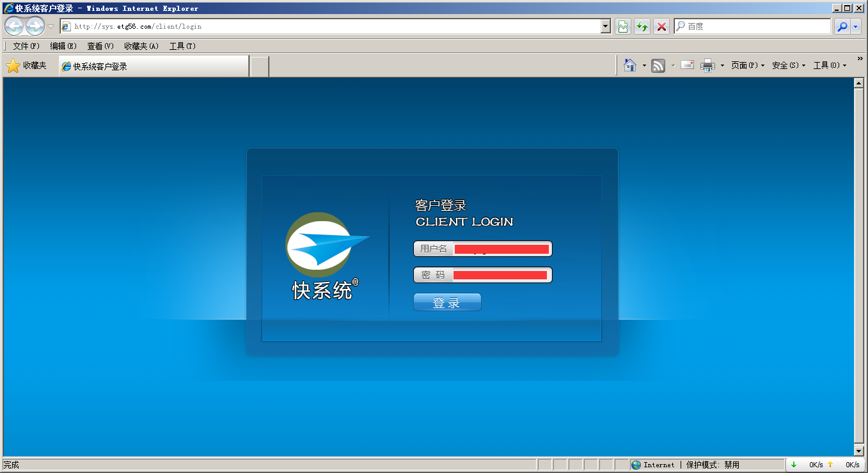
Task: Click the magnifying glass search button
Action: pos(842,26)
